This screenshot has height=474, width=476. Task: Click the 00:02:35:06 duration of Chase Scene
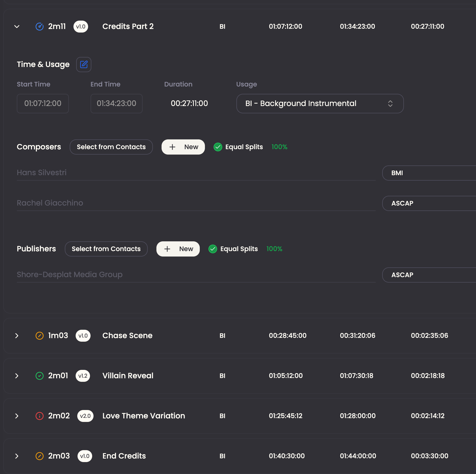(429, 336)
